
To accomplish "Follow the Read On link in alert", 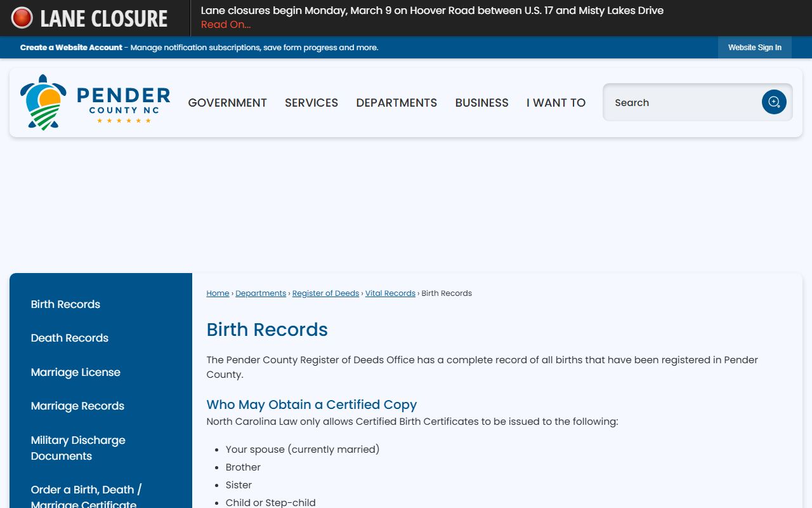I will point(226,25).
